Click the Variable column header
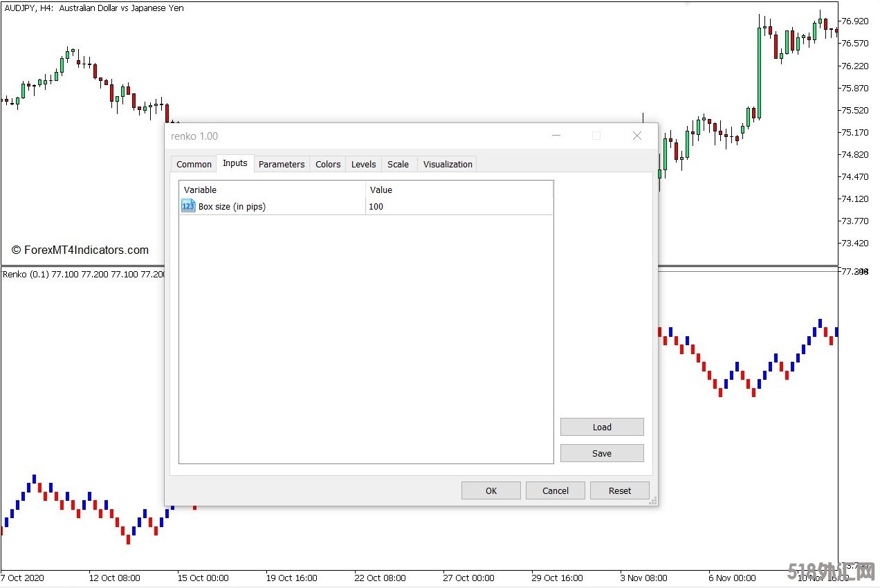The height and width of the screenshot is (588, 880). (272, 190)
